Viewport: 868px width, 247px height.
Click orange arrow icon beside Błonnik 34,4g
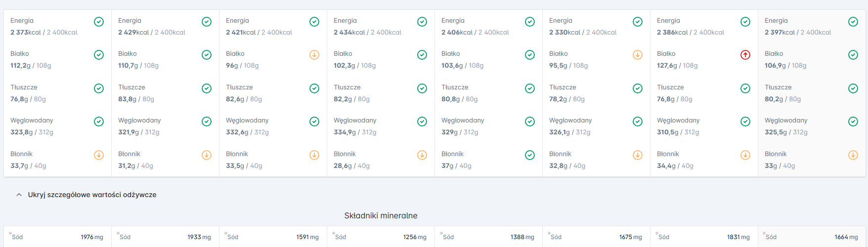click(x=745, y=155)
